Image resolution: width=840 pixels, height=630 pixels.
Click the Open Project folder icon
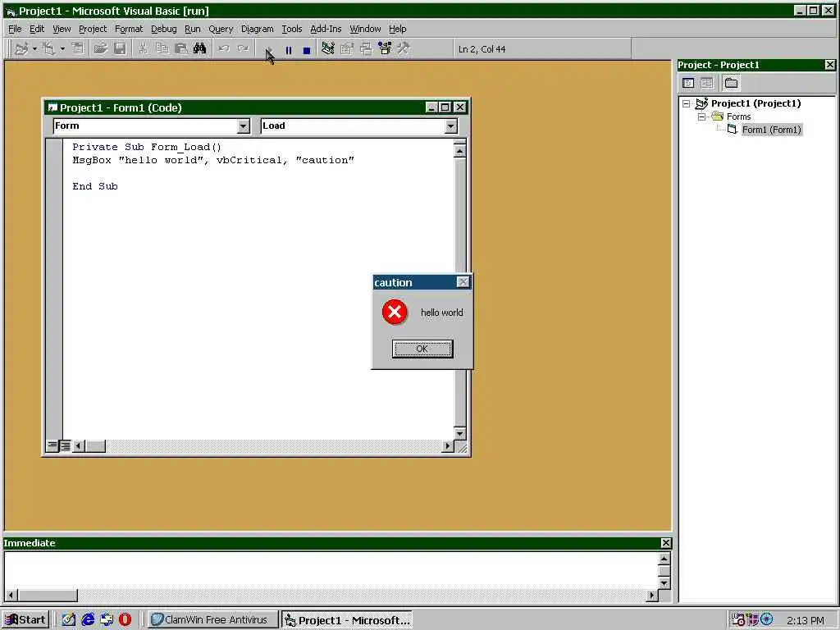coord(100,48)
